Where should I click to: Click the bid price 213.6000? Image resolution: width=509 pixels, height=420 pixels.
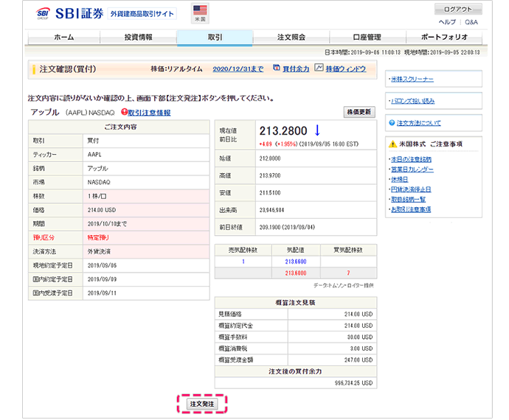[296, 273]
